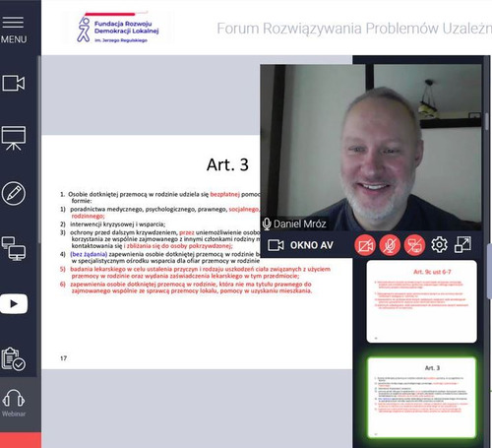Open the video camera panel in sidebar
The image size is (492, 448).
coord(14,83)
